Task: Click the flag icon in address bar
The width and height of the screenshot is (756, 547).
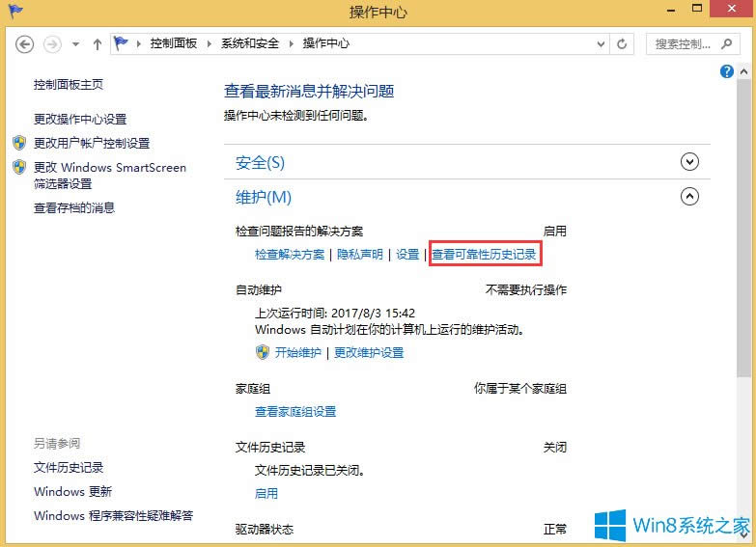Action: pyautogui.click(x=122, y=44)
